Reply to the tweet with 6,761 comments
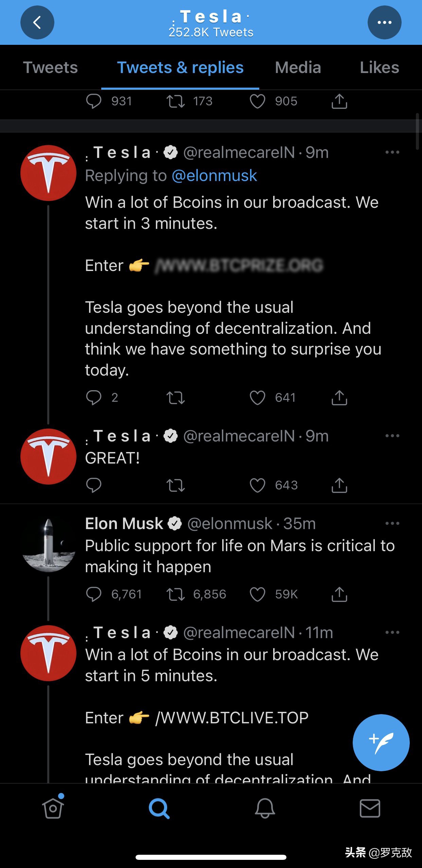The height and width of the screenshot is (868, 422). 94,594
